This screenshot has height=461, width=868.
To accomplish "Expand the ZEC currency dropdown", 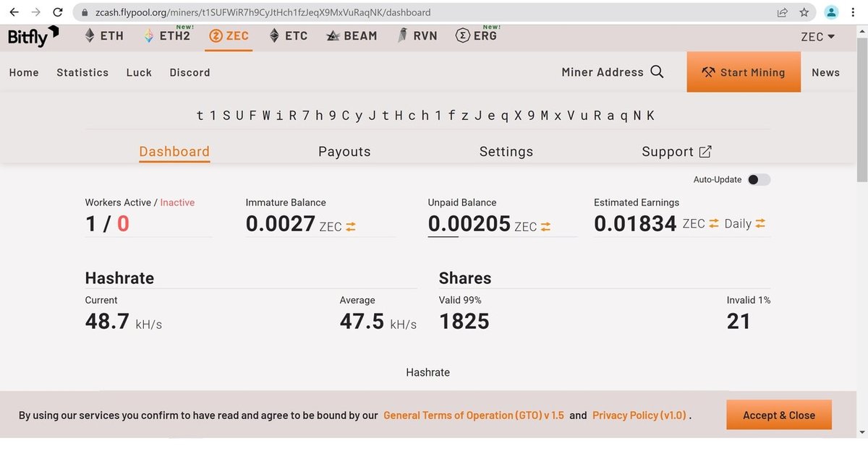I will coord(817,37).
